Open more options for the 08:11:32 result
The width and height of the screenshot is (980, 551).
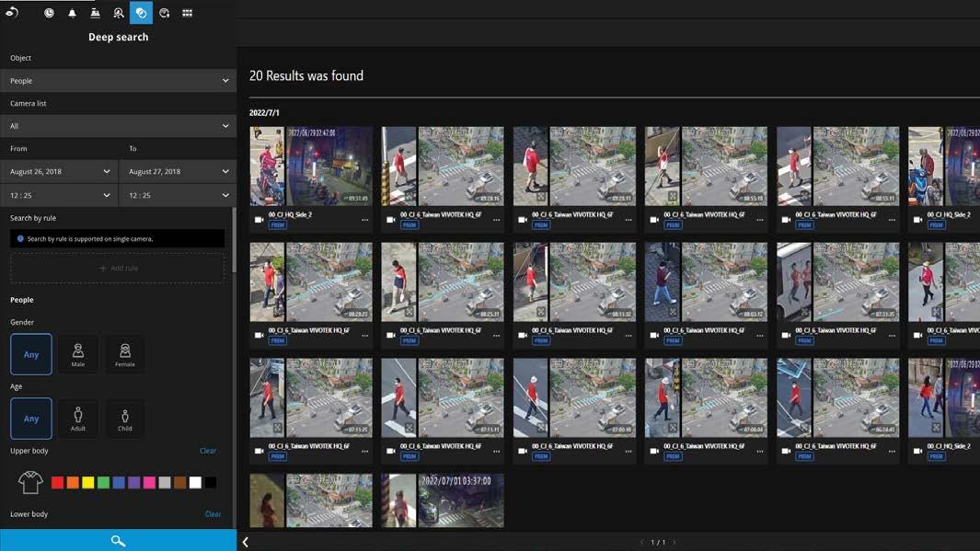click(x=628, y=336)
